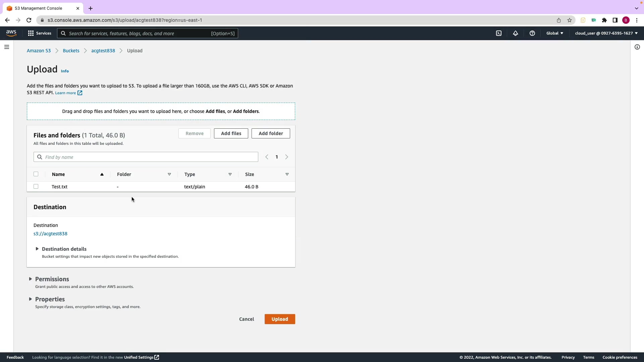644x362 pixels.
Task: Bookmark this page with the star icon
Action: coord(570,20)
